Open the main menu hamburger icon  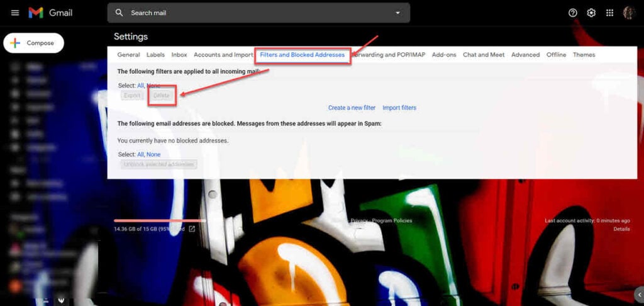click(15, 13)
